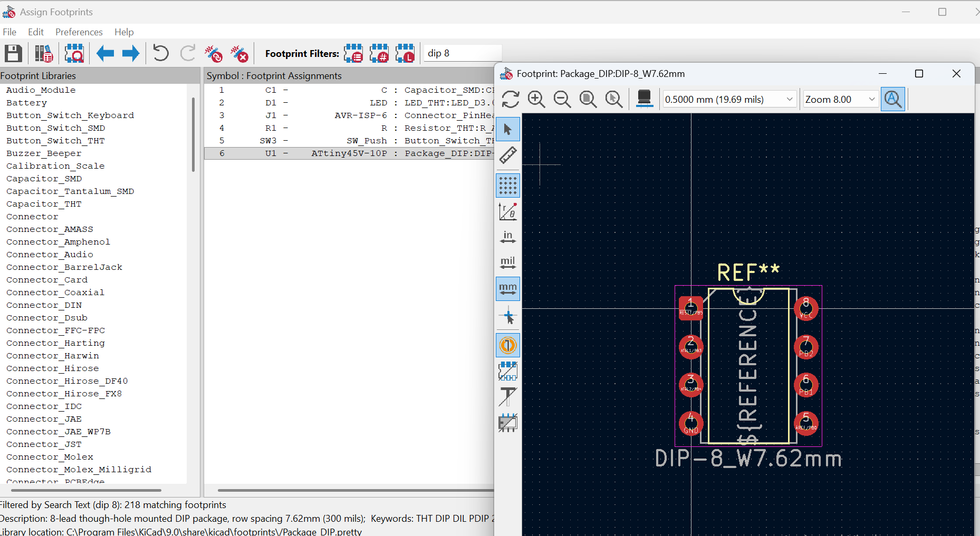Toggle the millimeters unit button

tap(508, 289)
